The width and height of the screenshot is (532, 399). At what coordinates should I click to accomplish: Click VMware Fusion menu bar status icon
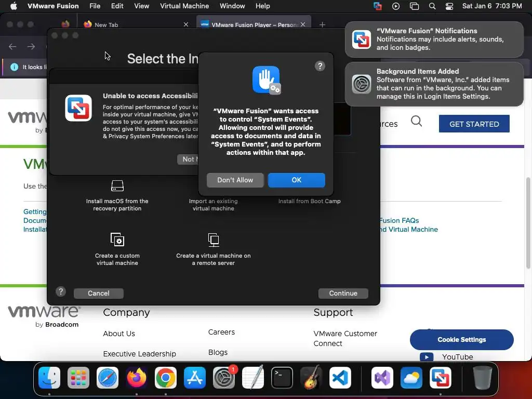click(x=377, y=6)
